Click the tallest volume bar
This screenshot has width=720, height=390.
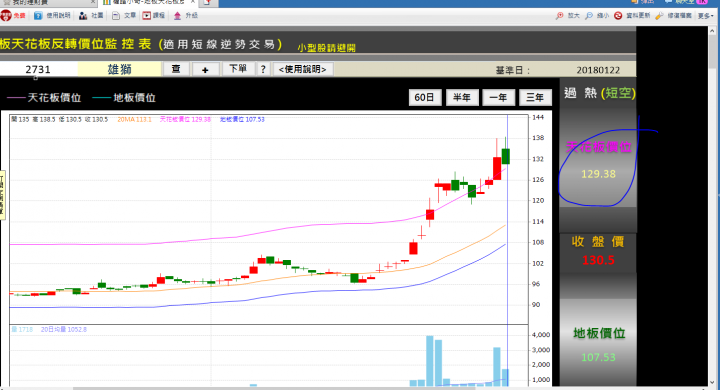(430, 361)
